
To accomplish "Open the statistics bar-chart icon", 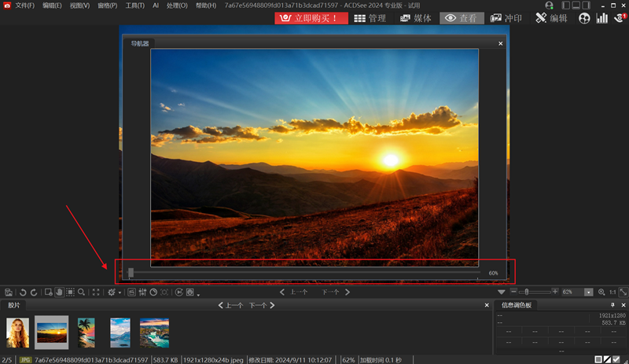I will (601, 18).
